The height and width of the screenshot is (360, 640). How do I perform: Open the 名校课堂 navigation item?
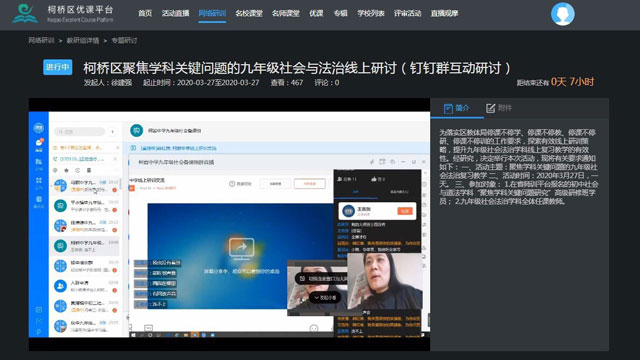point(249,13)
